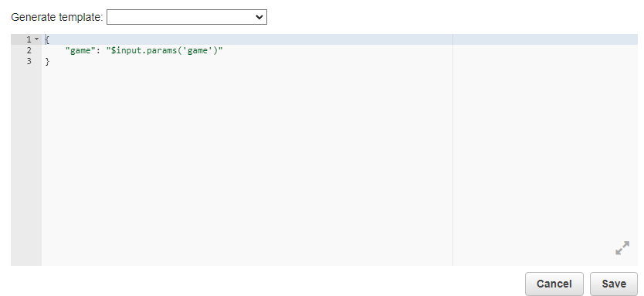Screen dimensions: 644x296
Task: Toggle the fullscreen editor expand icon
Action: pos(622,248)
